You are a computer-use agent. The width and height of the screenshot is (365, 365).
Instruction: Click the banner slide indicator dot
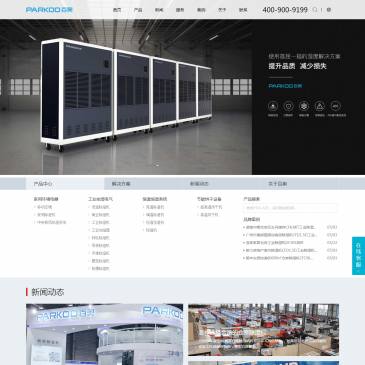point(157,164)
